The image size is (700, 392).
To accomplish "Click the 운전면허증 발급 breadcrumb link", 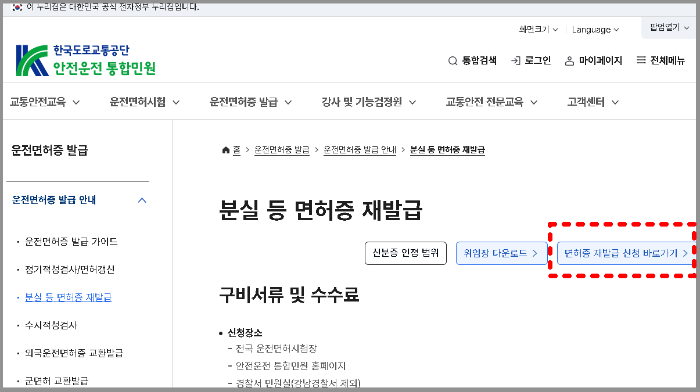I will click(x=282, y=150).
